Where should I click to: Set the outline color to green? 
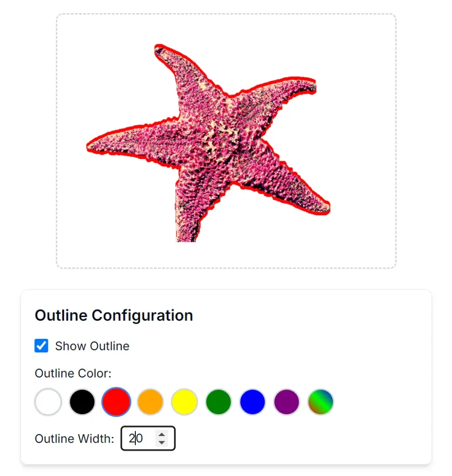click(x=218, y=402)
